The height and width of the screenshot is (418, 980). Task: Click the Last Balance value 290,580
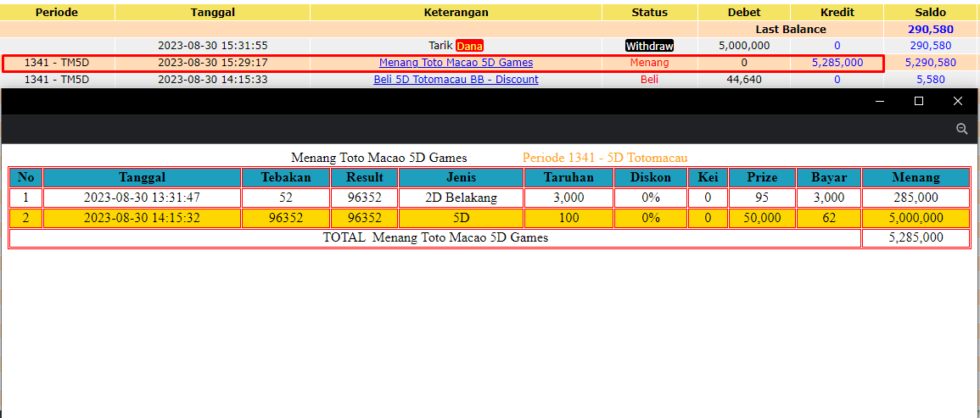(932, 30)
